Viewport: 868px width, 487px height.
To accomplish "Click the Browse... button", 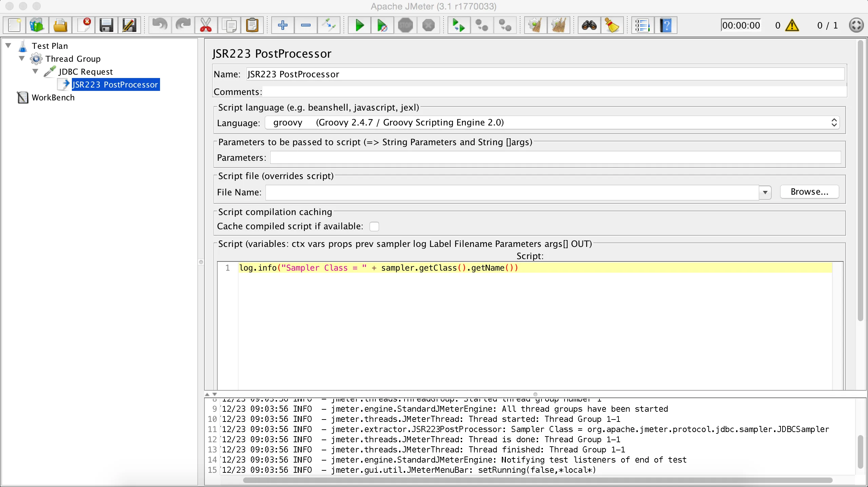I will point(809,192).
